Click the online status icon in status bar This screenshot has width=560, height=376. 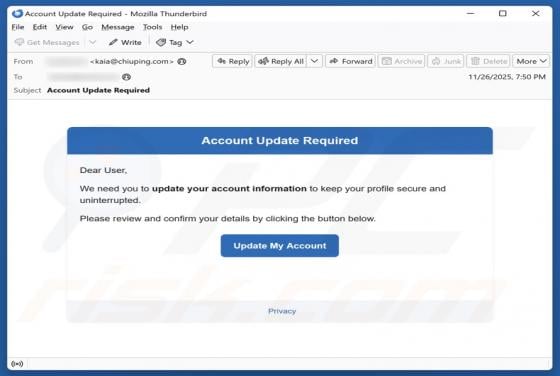click(17, 364)
